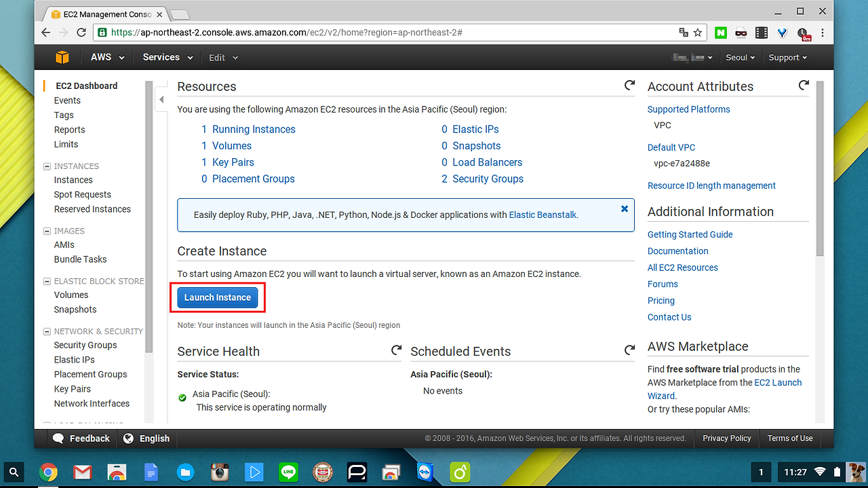
Task: Refresh the Account Attributes section
Action: pyautogui.click(x=804, y=86)
